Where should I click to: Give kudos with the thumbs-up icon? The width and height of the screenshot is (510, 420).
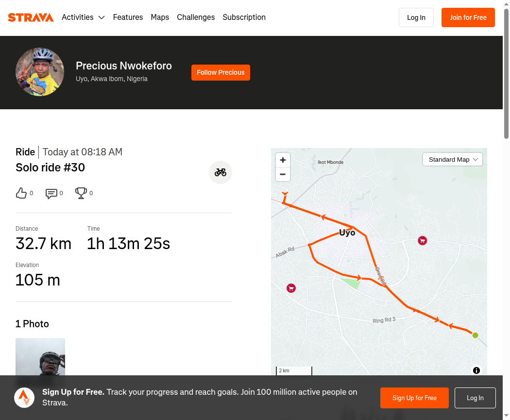tap(21, 193)
